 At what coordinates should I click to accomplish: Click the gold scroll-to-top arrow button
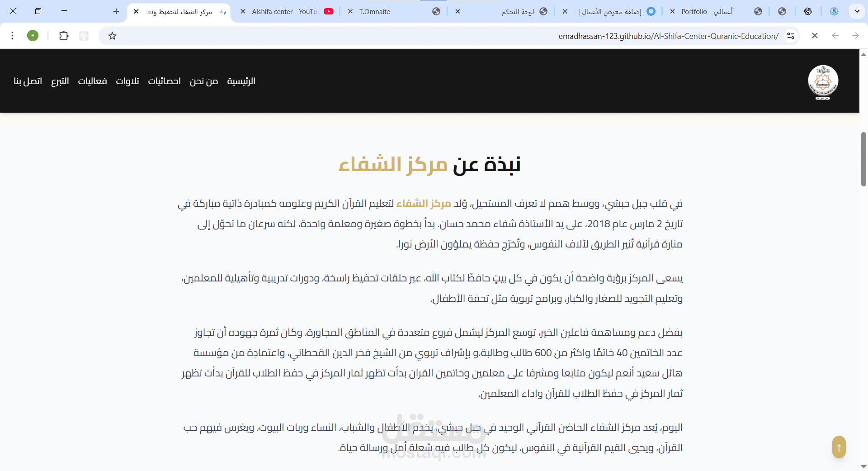click(839, 447)
